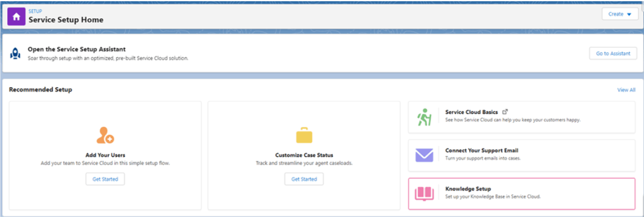Click the external link icon beside Service Cloud Basics
This screenshot has height=217, width=644.
(505, 111)
